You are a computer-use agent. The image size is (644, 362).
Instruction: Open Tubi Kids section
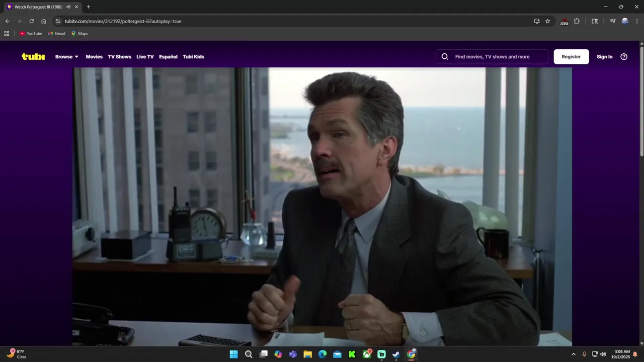pyautogui.click(x=193, y=57)
